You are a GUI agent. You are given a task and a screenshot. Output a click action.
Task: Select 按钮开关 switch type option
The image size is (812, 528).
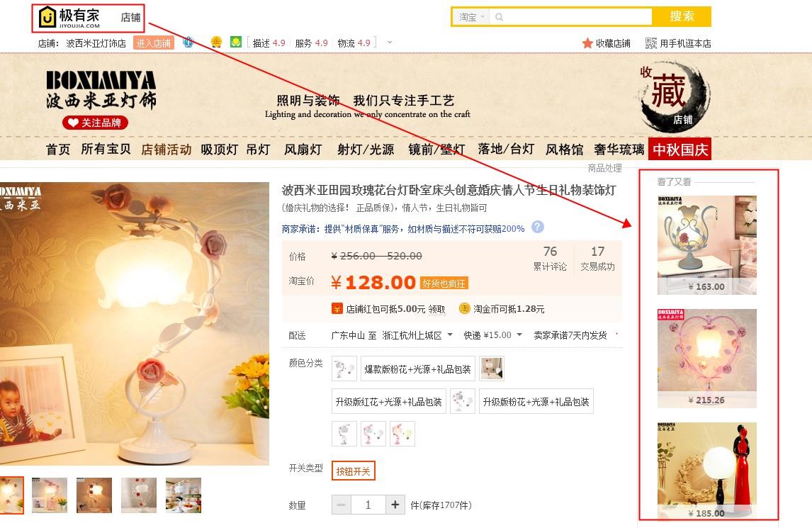[x=353, y=471]
